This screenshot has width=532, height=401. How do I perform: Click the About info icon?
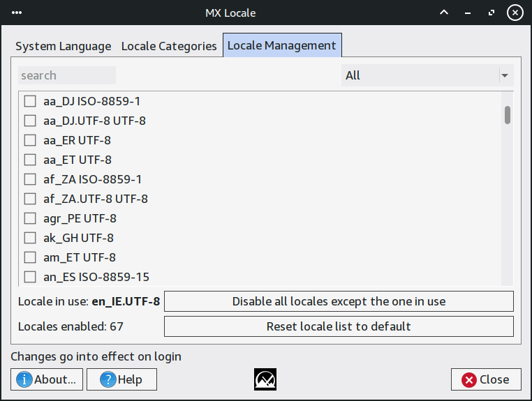pos(24,379)
